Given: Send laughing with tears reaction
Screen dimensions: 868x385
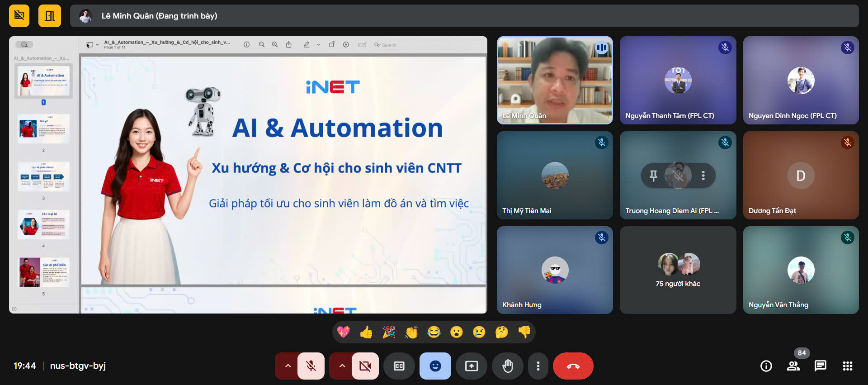Looking at the screenshot, I should tap(434, 333).
